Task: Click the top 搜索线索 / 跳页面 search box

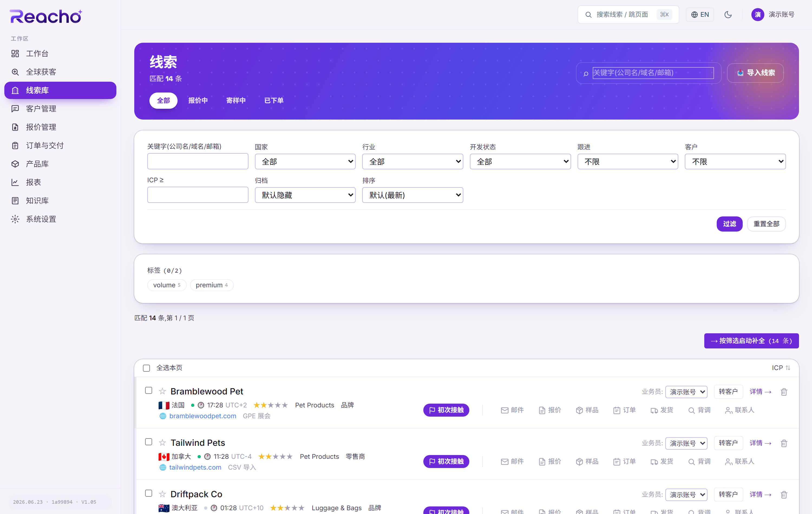Action: [628, 15]
